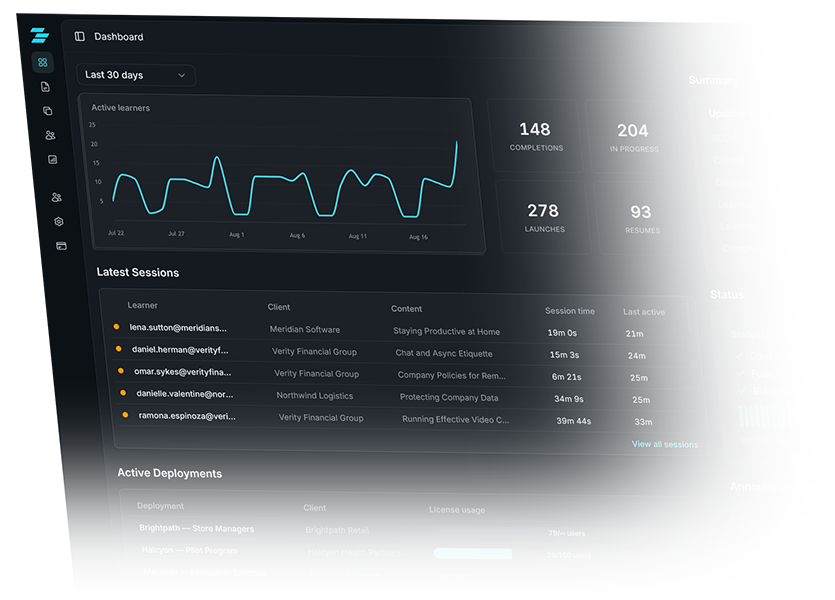
Task: Click the 33m last active value
Action: (643, 422)
